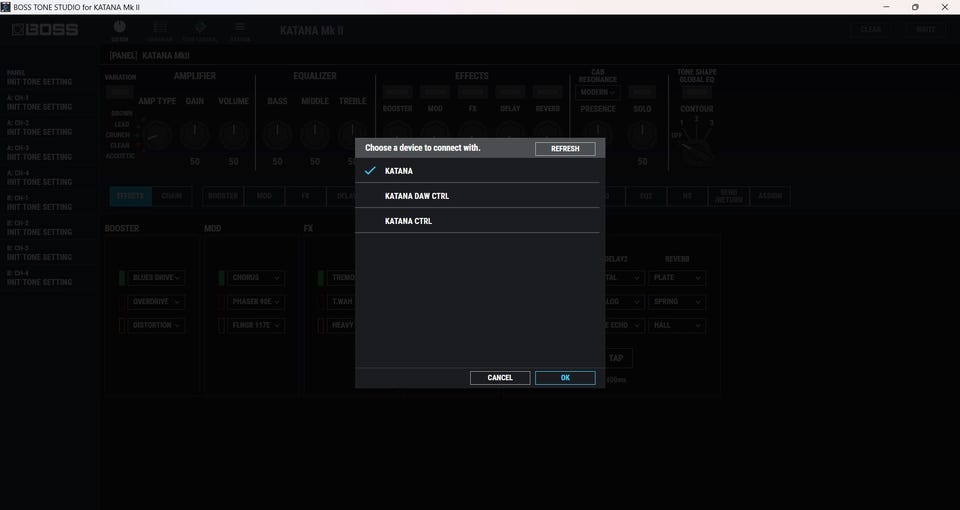Click the GAIN knob
Image resolution: width=960 pixels, height=510 pixels.
coord(195,135)
